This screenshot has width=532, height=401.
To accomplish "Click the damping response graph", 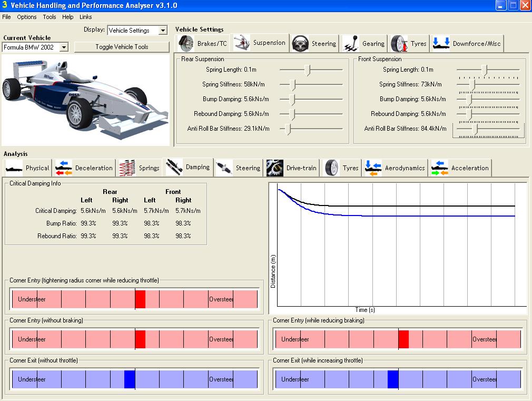I will point(398,248).
